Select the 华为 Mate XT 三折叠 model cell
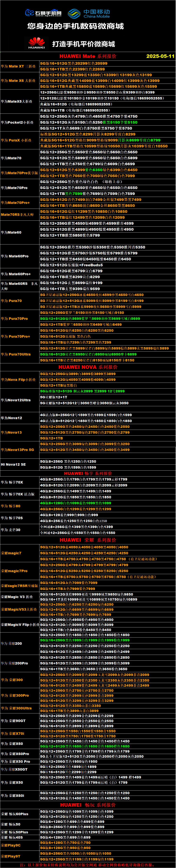The width and height of the screenshot is (176, 868). [x=20, y=66]
